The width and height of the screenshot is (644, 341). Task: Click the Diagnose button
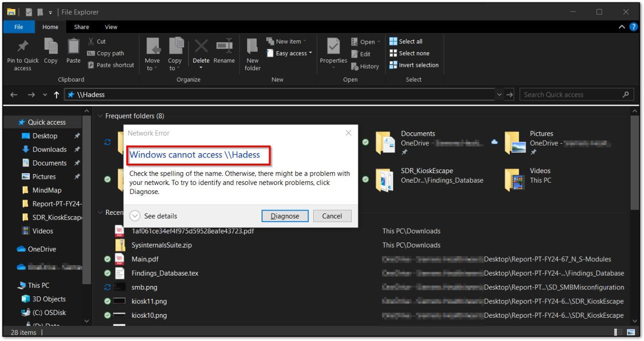285,216
